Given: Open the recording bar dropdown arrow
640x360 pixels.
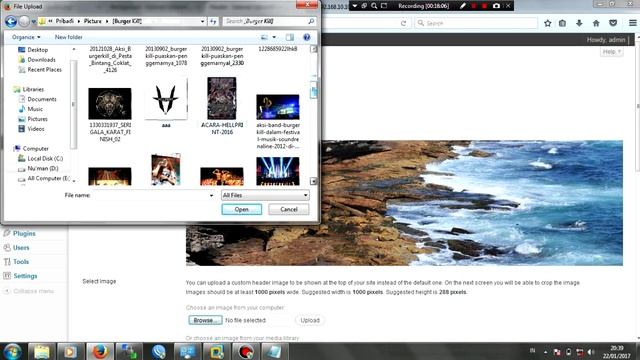Looking at the screenshot, I should point(355,6).
